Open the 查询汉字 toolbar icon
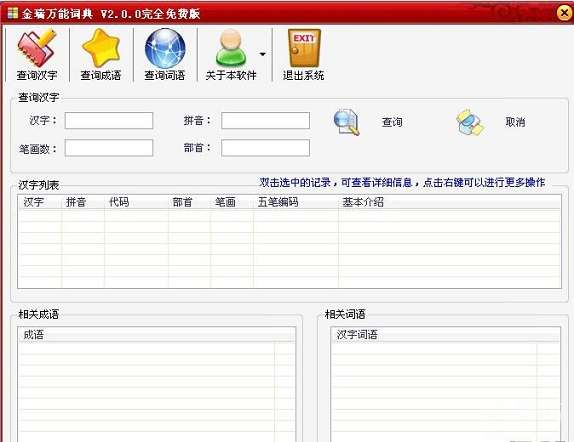The image size is (574, 442). click(x=37, y=47)
